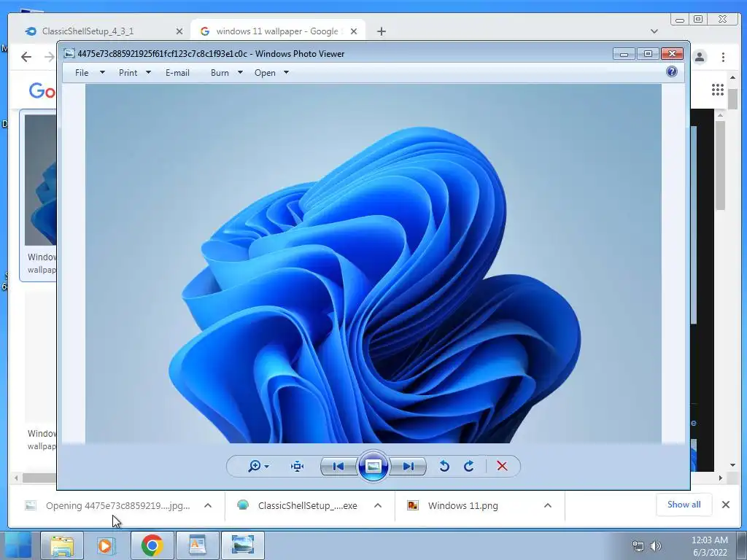Close the ClassicShellSetup_4_3_1 tab
Viewport: 747px width, 560px height.
click(x=179, y=31)
